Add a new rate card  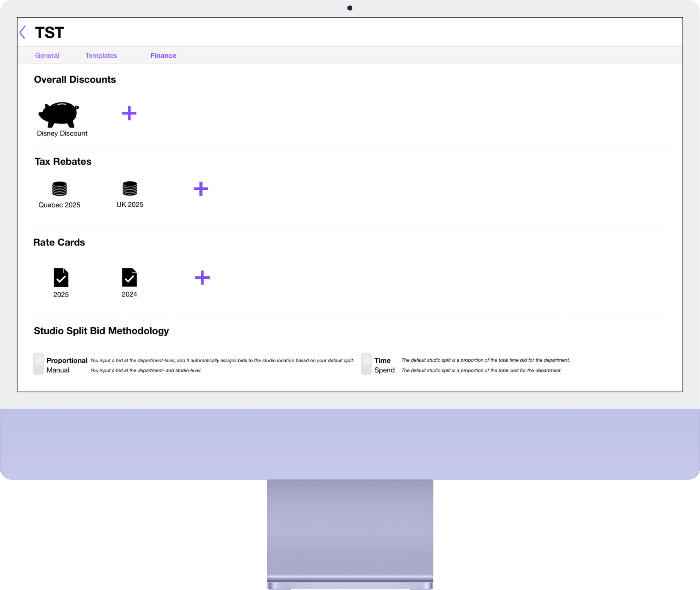(202, 278)
